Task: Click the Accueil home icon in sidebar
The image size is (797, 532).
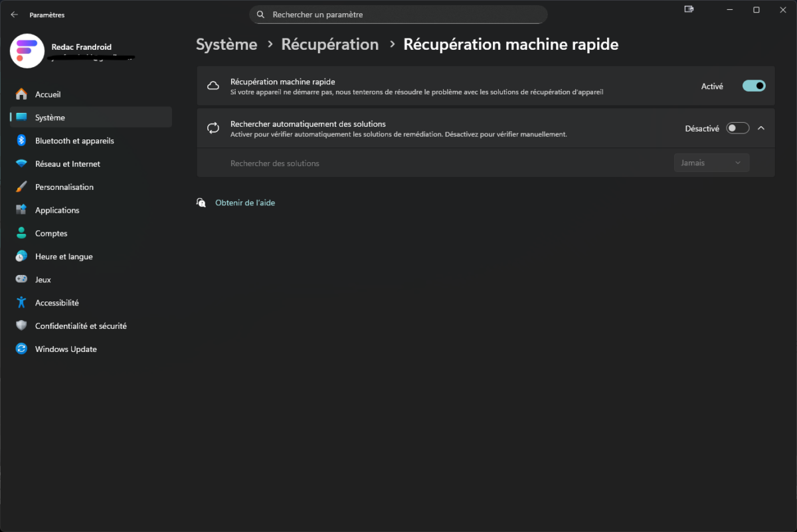Action: pos(21,94)
